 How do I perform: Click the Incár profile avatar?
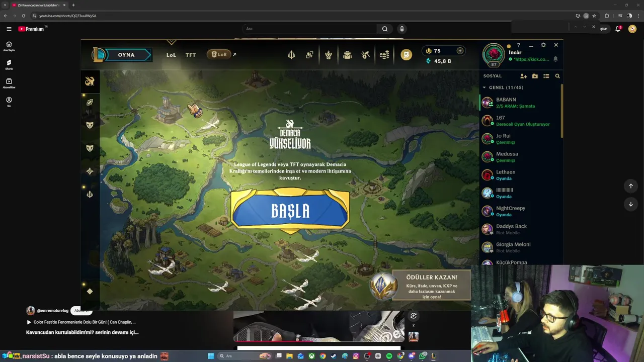coord(494,54)
